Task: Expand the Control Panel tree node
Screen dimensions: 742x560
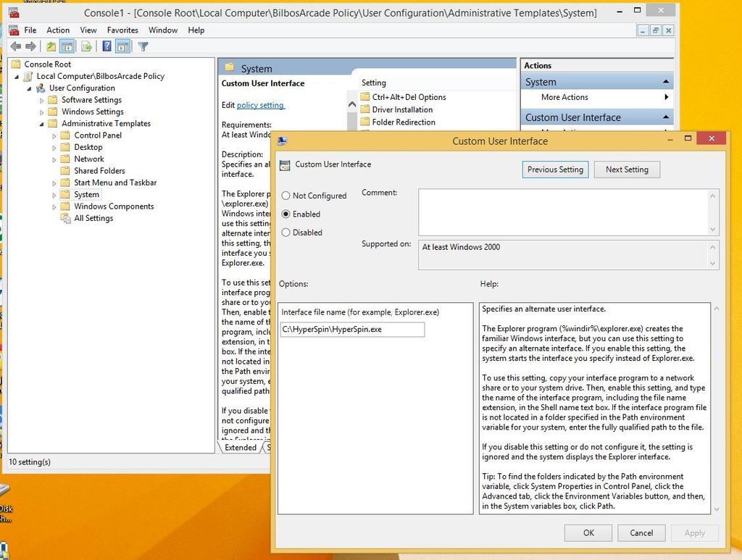Action: (54, 135)
